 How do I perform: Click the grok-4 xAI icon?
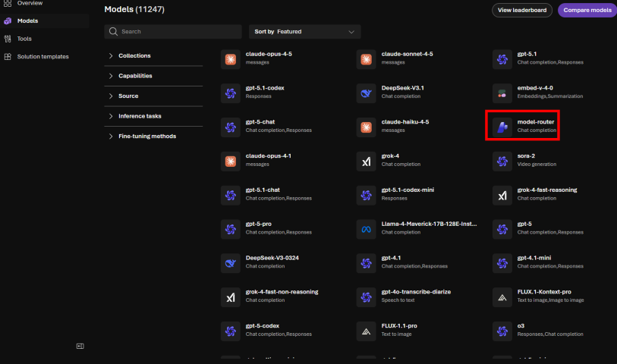click(x=367, y=161)
